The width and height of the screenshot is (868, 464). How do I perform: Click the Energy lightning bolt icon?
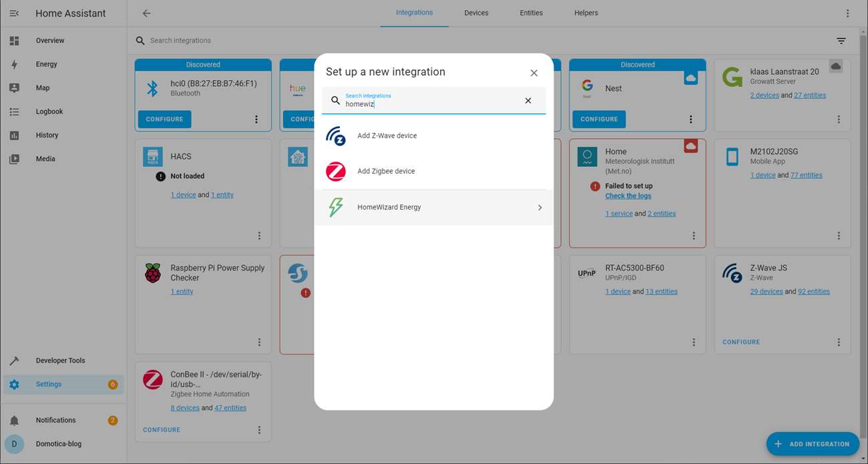[x=14, y=64]
